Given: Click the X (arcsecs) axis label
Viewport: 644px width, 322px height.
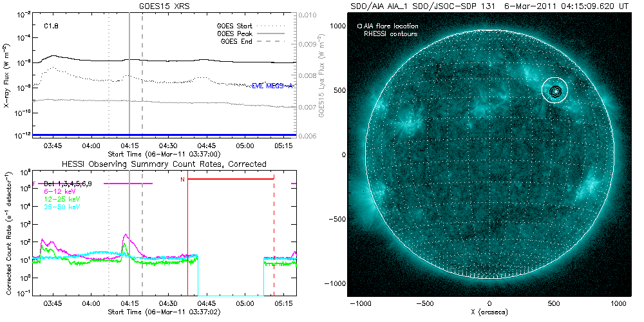Looking at the screenshot, I should coord(489,312).
